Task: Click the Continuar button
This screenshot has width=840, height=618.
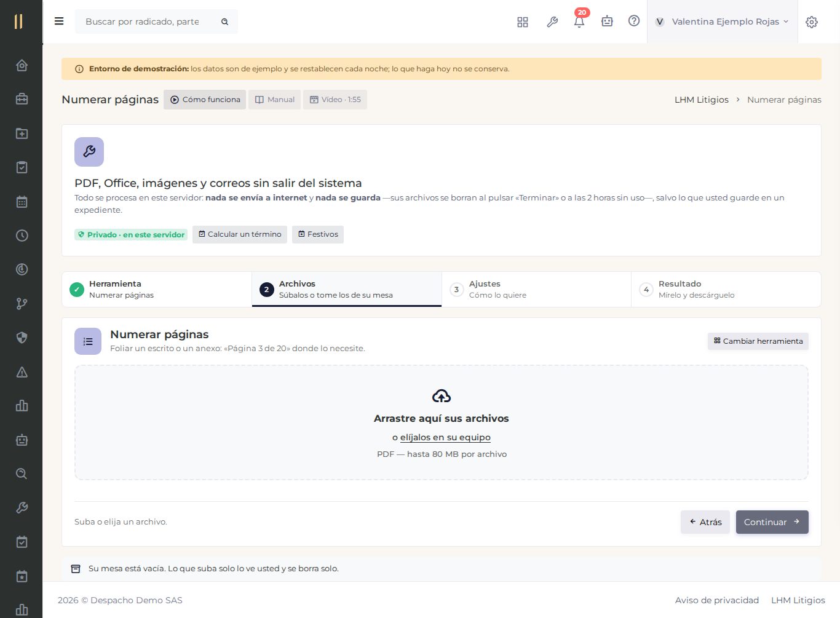Action: [772, 522]
